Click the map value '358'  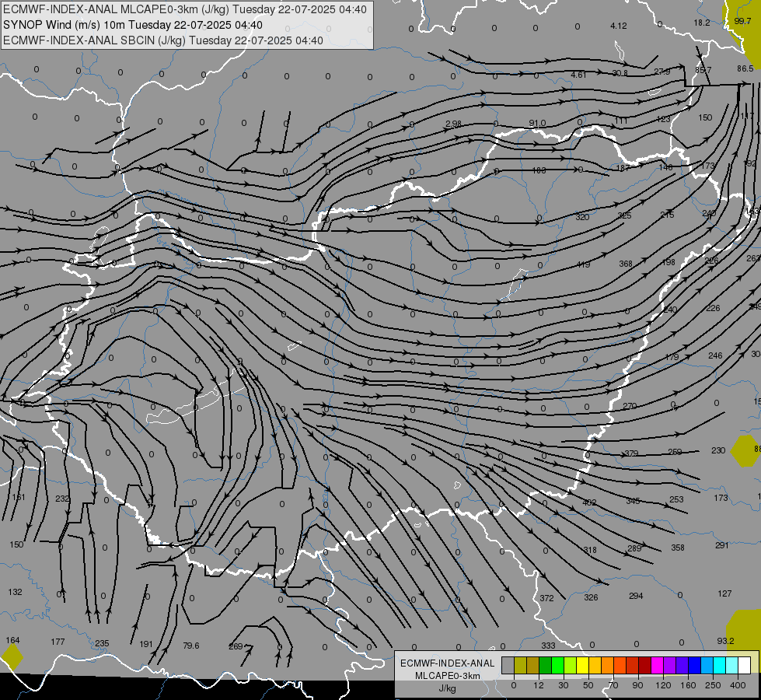pos(678,548)
